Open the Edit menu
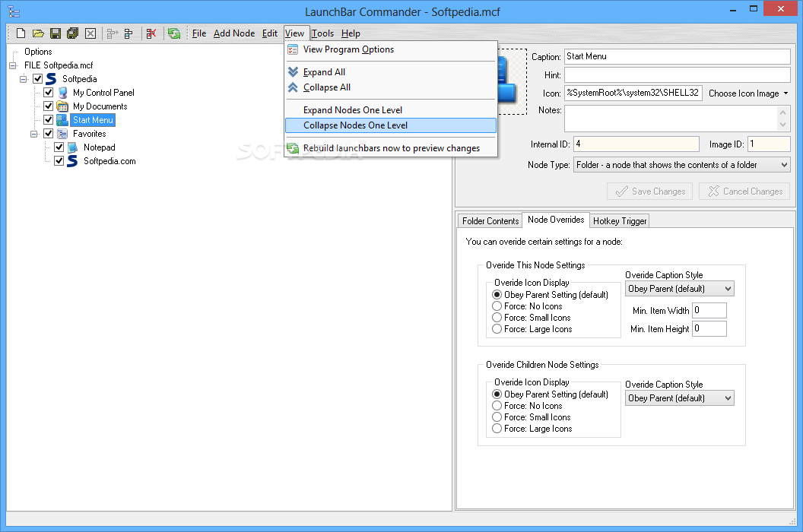803x532 pixels. (x=270, y=33)
